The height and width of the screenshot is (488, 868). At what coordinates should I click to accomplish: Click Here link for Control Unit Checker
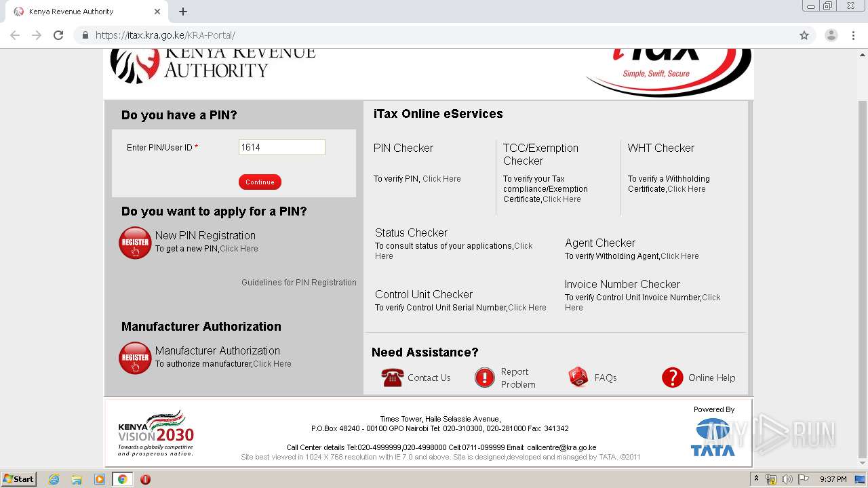click(527, 308)
